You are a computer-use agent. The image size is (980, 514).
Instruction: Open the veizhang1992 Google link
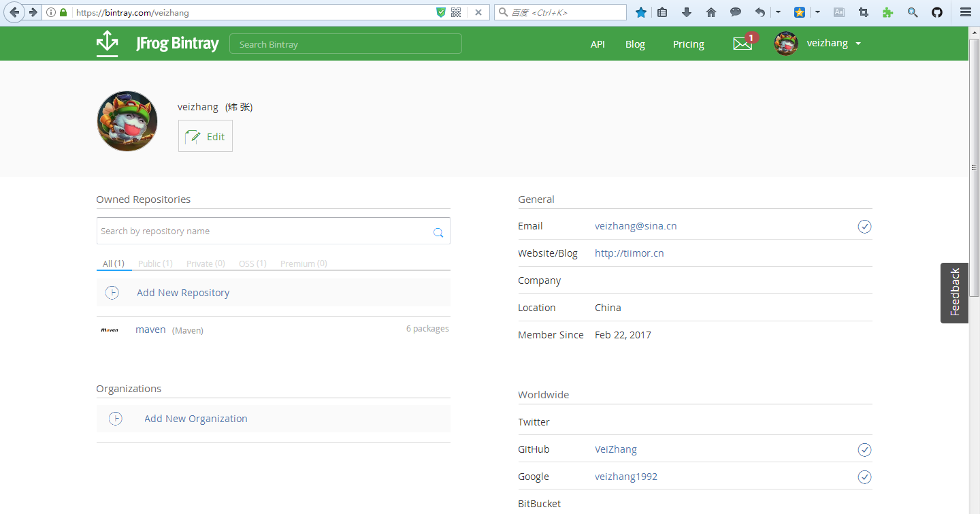[626, 477]
